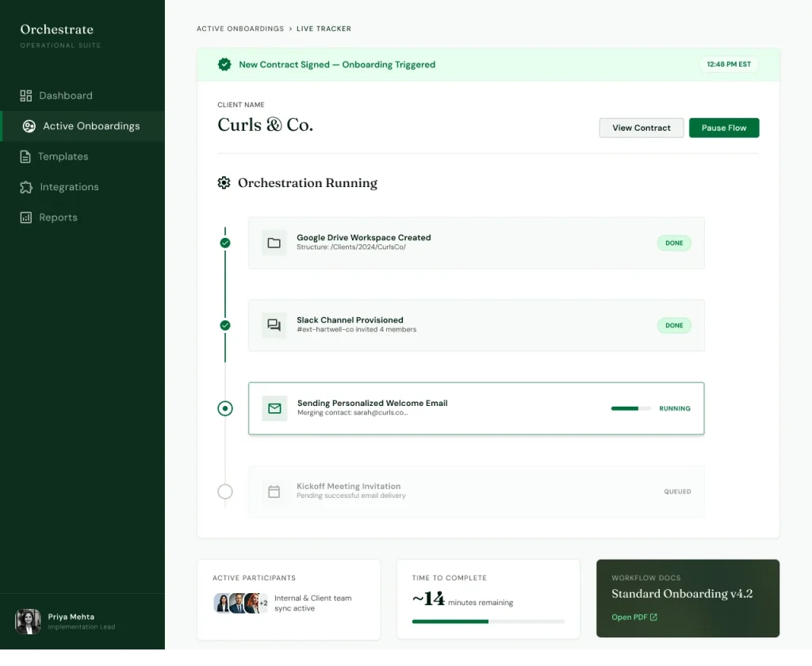812x666 pixels.
Task: Click the time to complete progress bar
Action: [488, 622]
